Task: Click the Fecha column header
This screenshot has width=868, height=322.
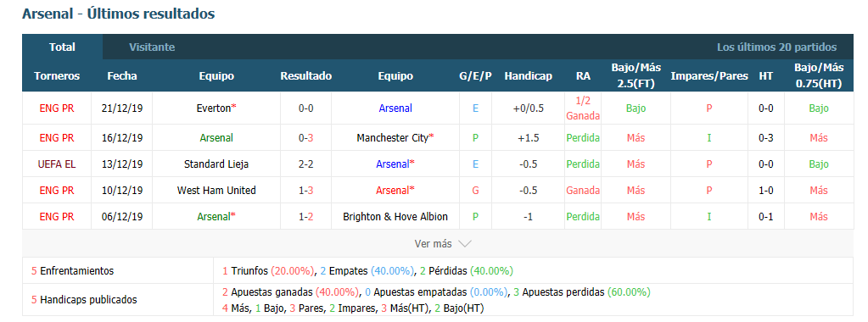Action: click(122, 75)
